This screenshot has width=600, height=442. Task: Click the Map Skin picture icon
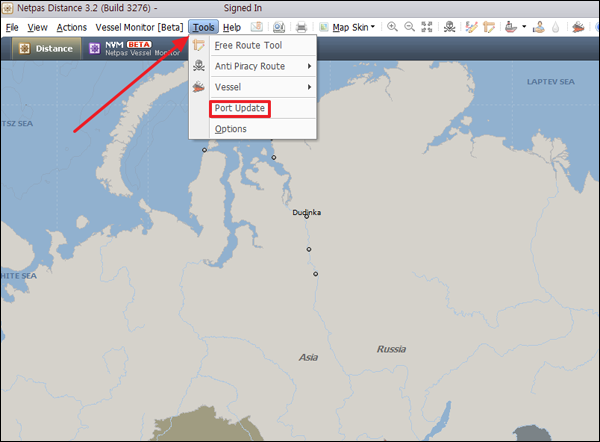pos(324,27)
